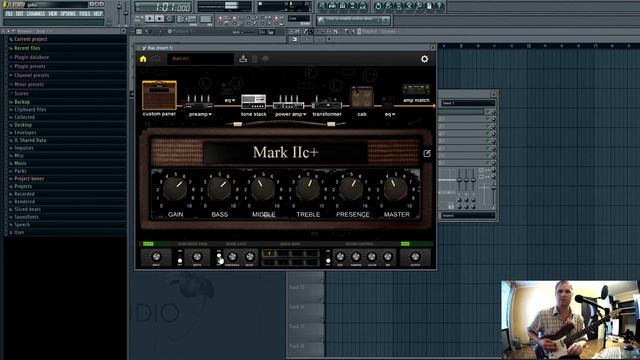Open the Impulses folder in browser
Viewport: 640px width, 360px height.
24,148
